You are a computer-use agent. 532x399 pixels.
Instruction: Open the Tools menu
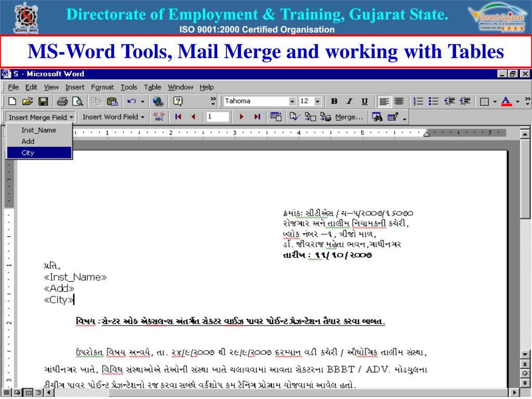129,87
